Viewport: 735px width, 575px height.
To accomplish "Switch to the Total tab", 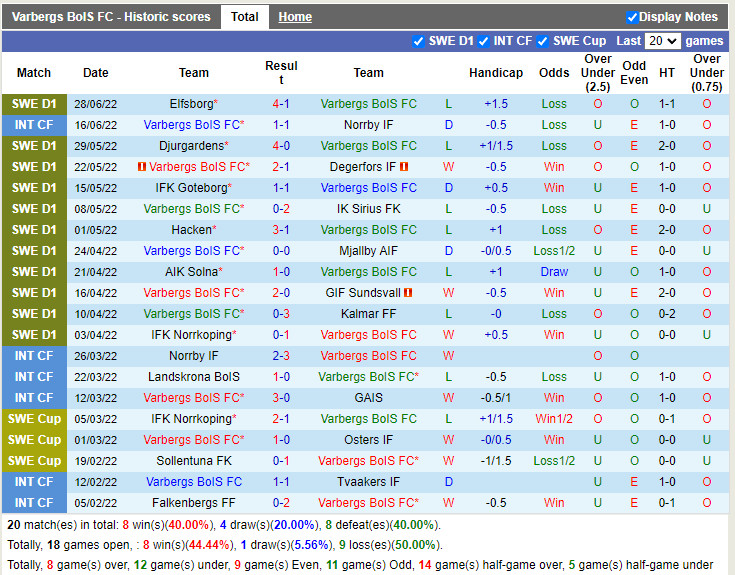I will (244, 17).
